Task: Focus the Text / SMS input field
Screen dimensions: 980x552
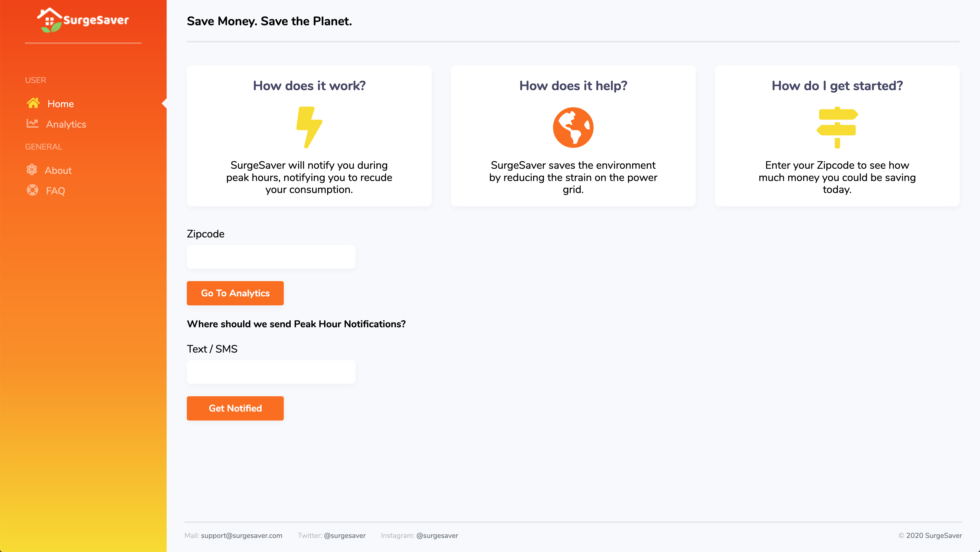Action: click(x=271, y=372)
